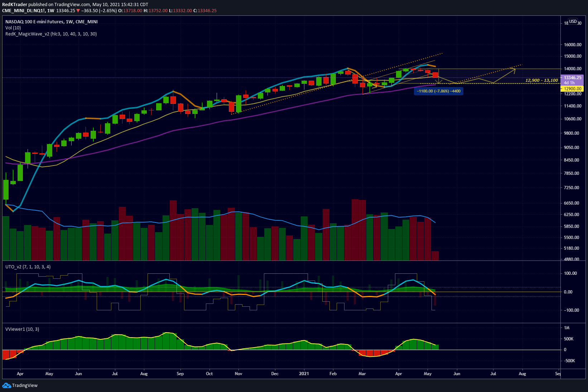Screen dimensions: 588x392
Task: Click the 2021 label on time axis
Action: [304, 374]
